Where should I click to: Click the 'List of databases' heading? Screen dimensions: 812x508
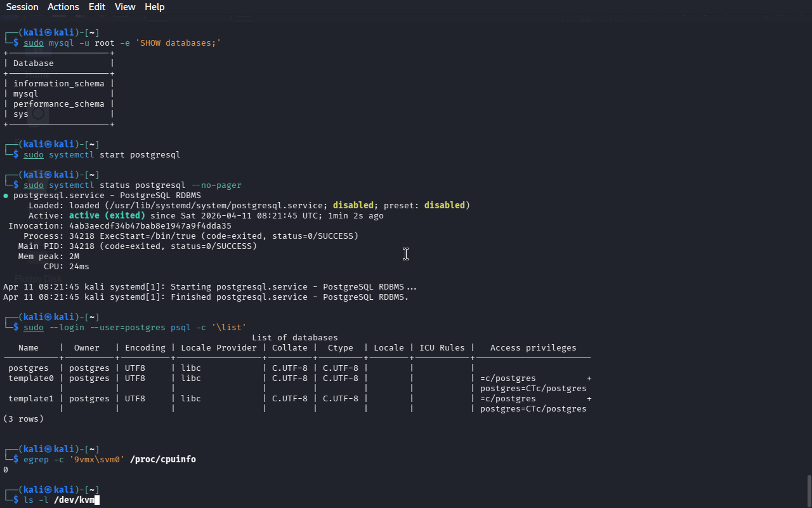pyautogui.click(x=294, y=338)
